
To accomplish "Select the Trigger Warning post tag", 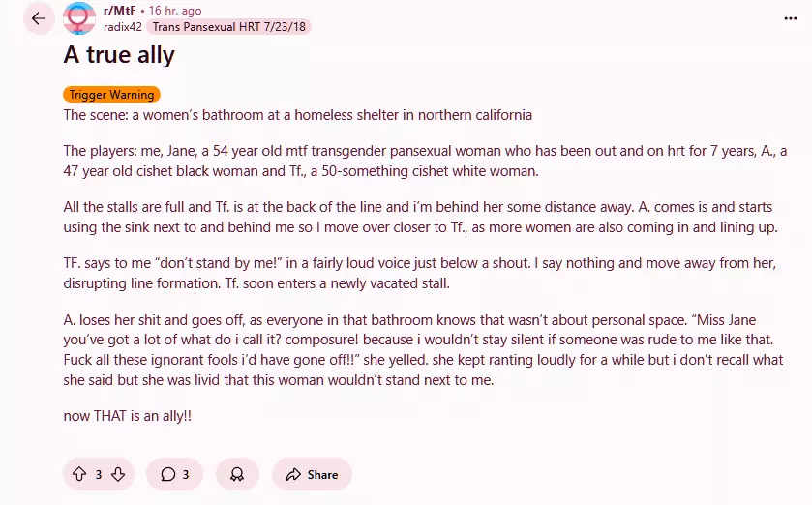I will (x=111, y=95).
